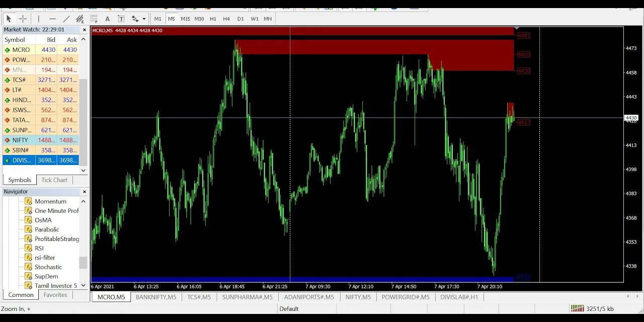Enable the D1 daily timeframe

240,19
